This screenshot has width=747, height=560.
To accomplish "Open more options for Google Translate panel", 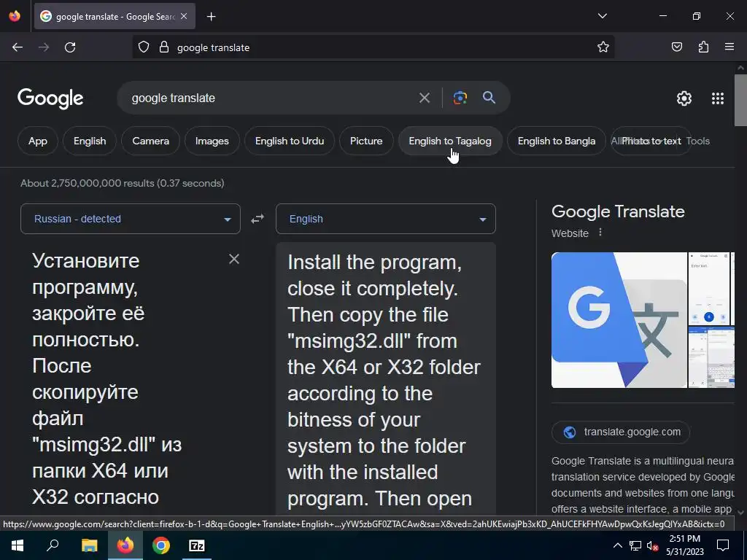I will point(600,233).
